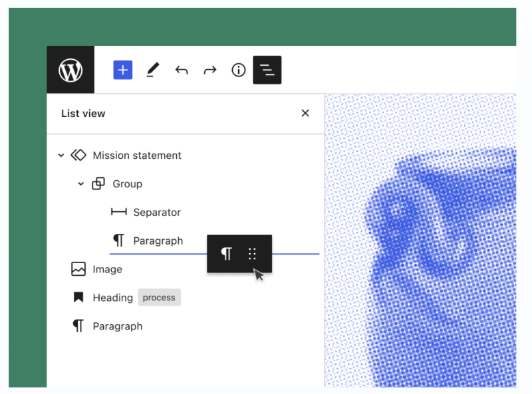Click the Undo arrow in the toolbar
The width and height of the screenshot is (532, 394).
pyautogui.click(x=182, y=70)
